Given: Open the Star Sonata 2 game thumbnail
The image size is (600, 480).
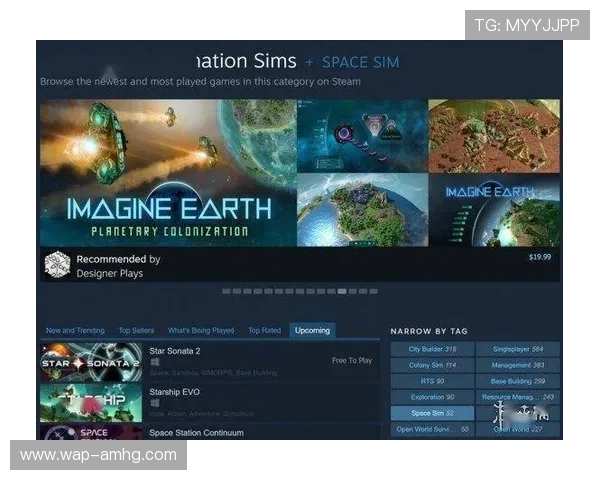Looking at the screenshot, I should pos(91,362).
